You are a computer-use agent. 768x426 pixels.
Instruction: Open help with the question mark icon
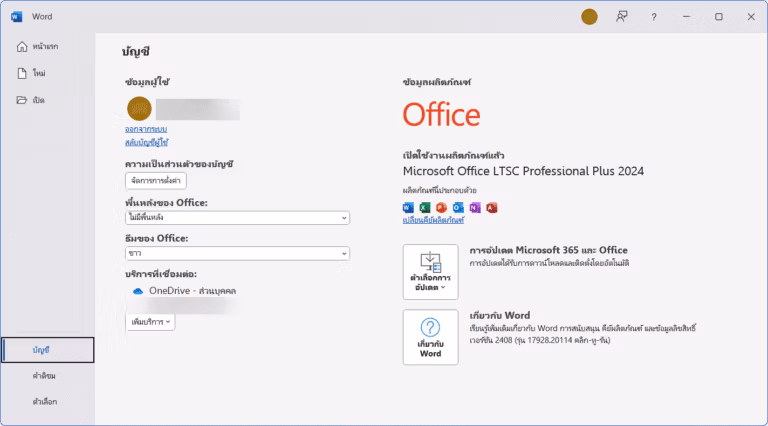654,17
